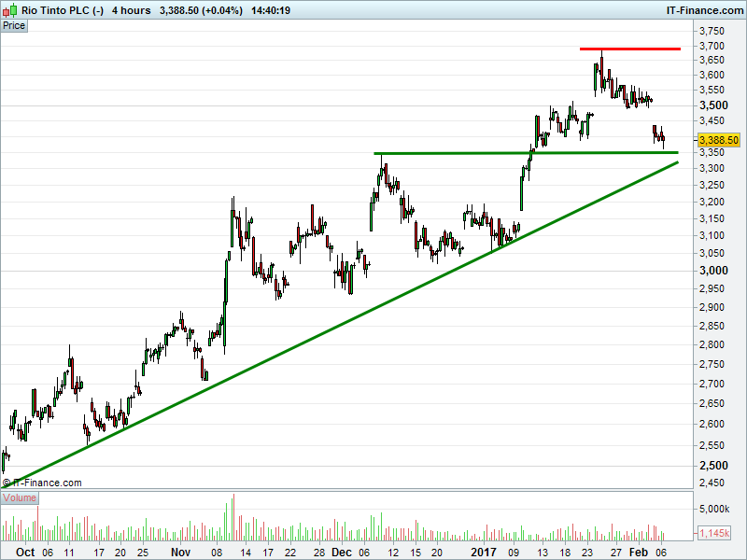Click the 3,200 price axis label
747x560 pixels.
click(x=712, y=202)
